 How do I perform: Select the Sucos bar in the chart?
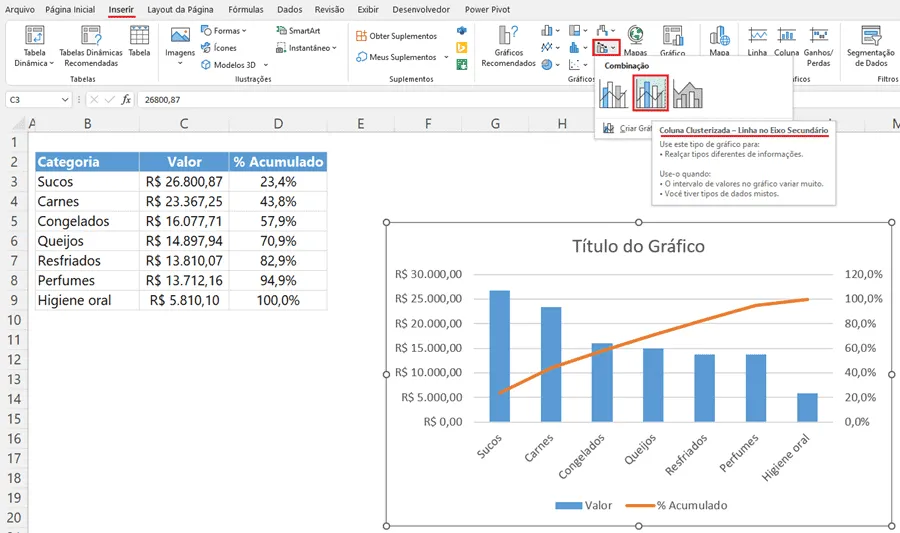[499, 356]
